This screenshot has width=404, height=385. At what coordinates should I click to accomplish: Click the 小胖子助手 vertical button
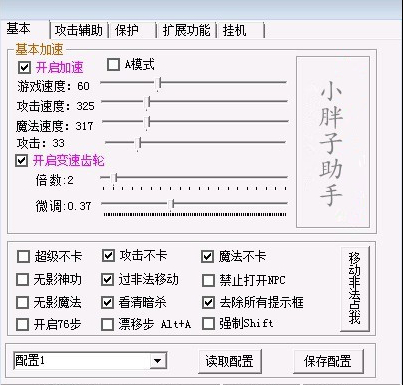[333, 142]
